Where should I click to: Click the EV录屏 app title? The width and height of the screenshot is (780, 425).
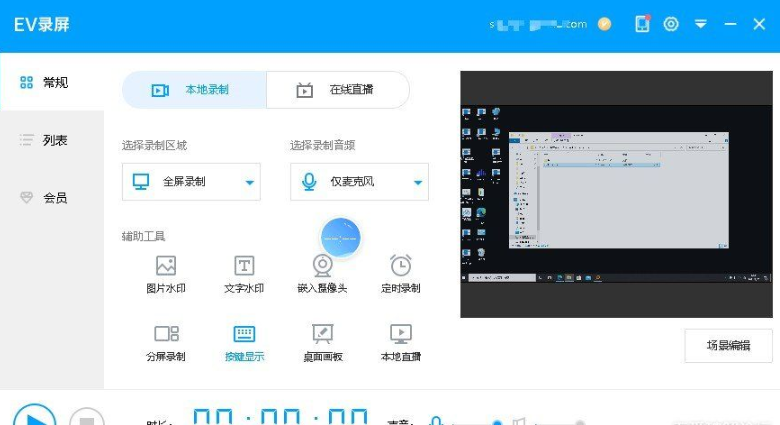pos(41,24)
